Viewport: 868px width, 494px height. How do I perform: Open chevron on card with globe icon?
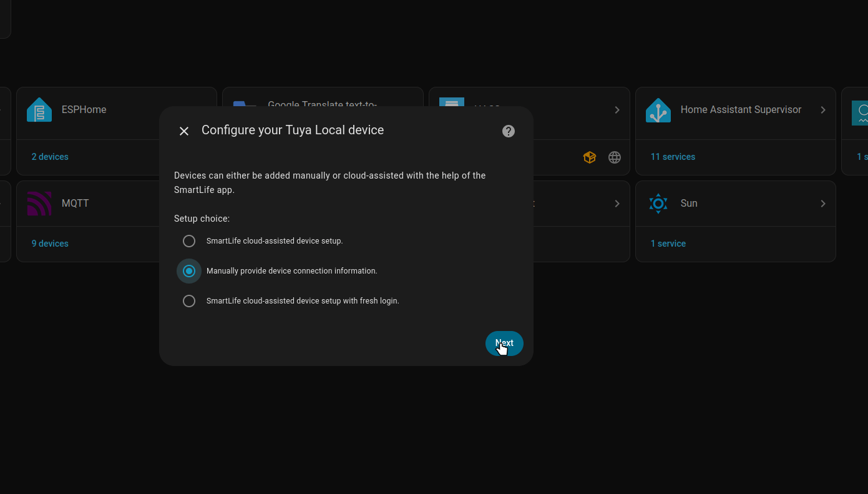point(617,110)
